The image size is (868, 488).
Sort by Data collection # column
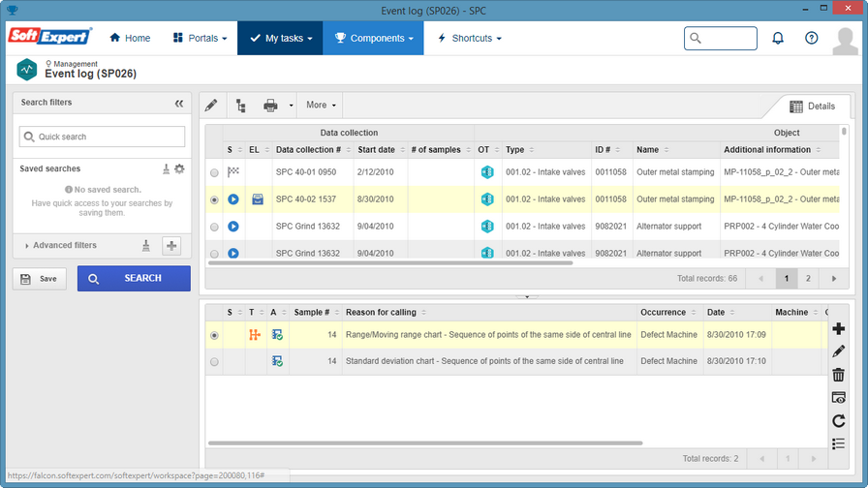[x=313, y=150]
